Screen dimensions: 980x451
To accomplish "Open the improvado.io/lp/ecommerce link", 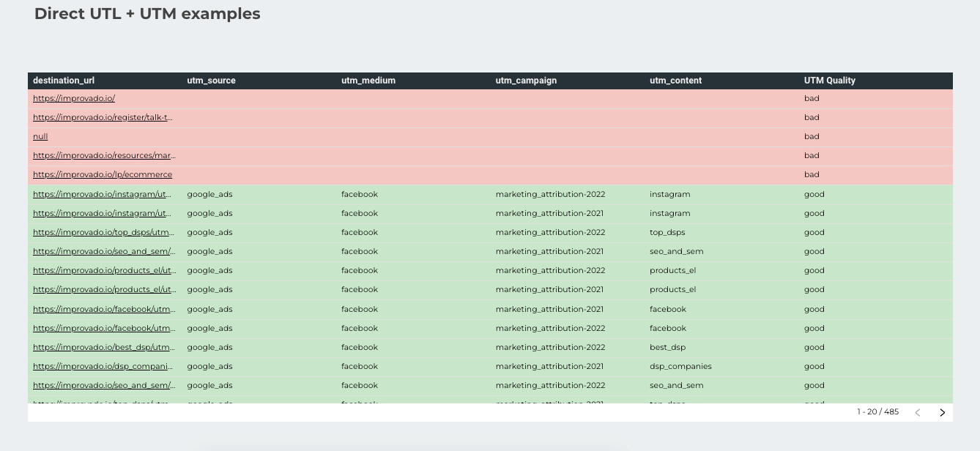I will (x=102, y=174).
